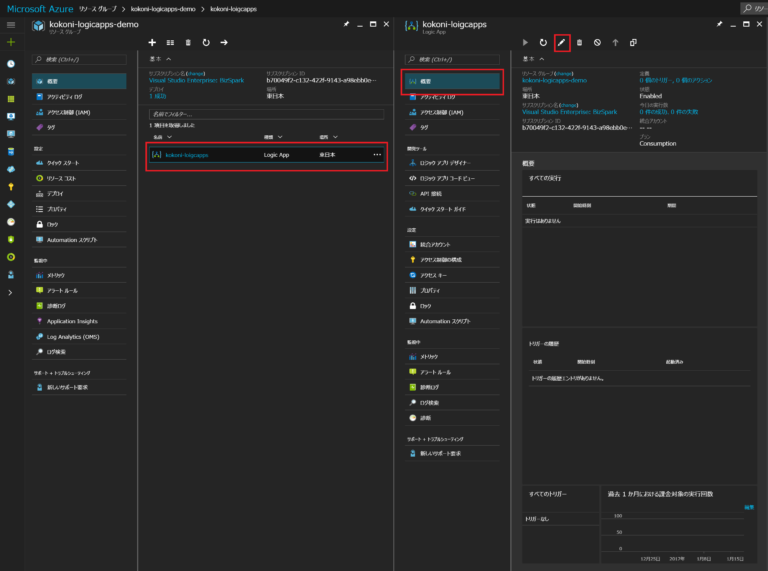Run the Logic App with the play icon
Viewport: 768px width, 571px height.
tap(526, 43)
